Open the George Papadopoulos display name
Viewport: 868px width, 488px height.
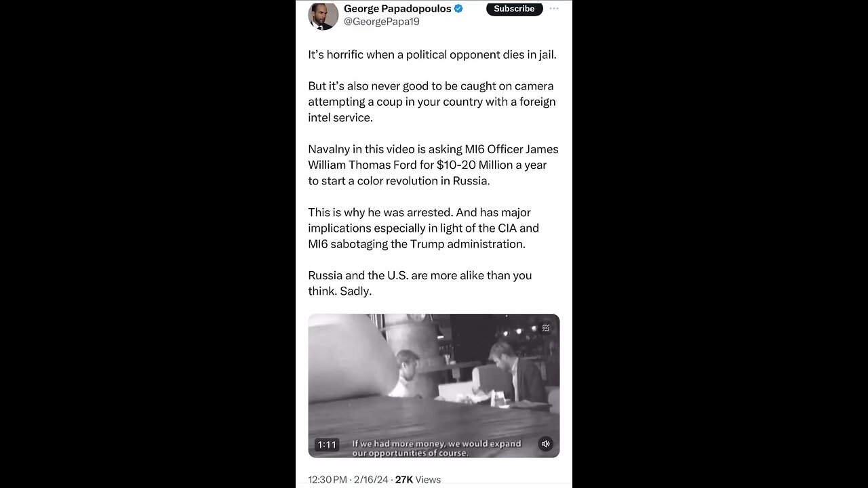click(397, 9)
